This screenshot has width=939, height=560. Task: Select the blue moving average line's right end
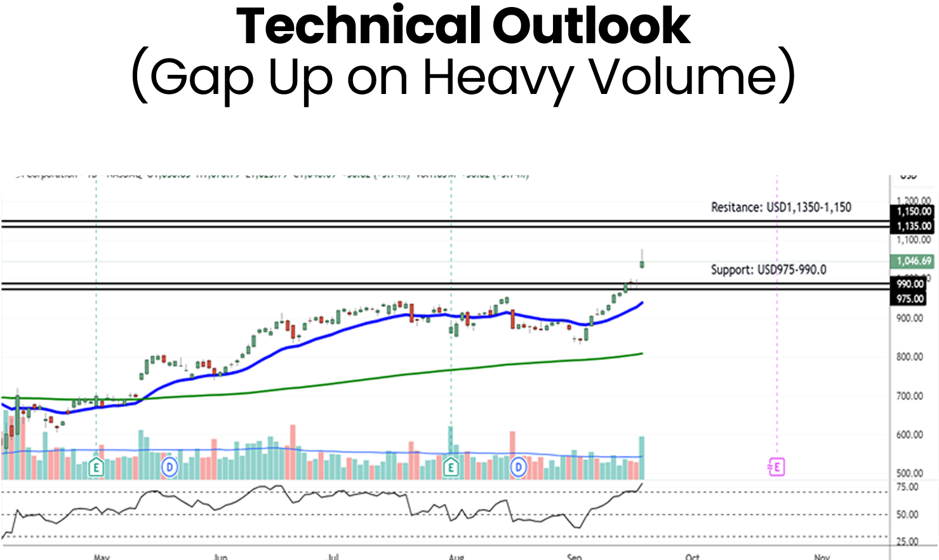coord(641,303)
